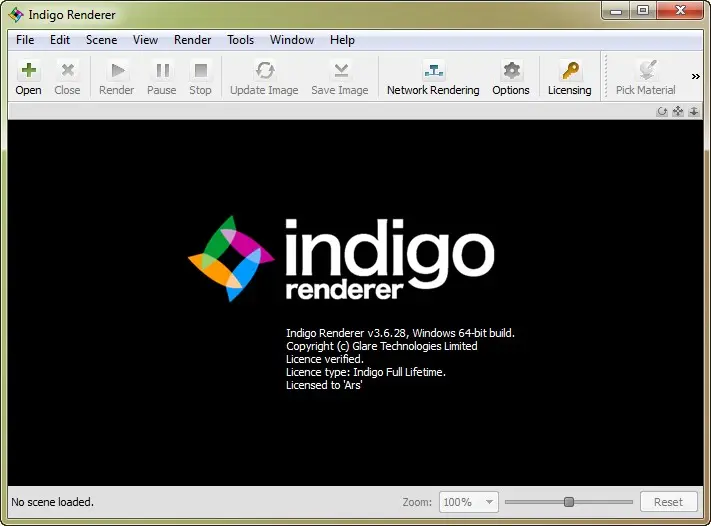This screenshot has width=711, height=526.
Task: Click the 'Licence verified.' text line
Action: click(x=325, y=359)
